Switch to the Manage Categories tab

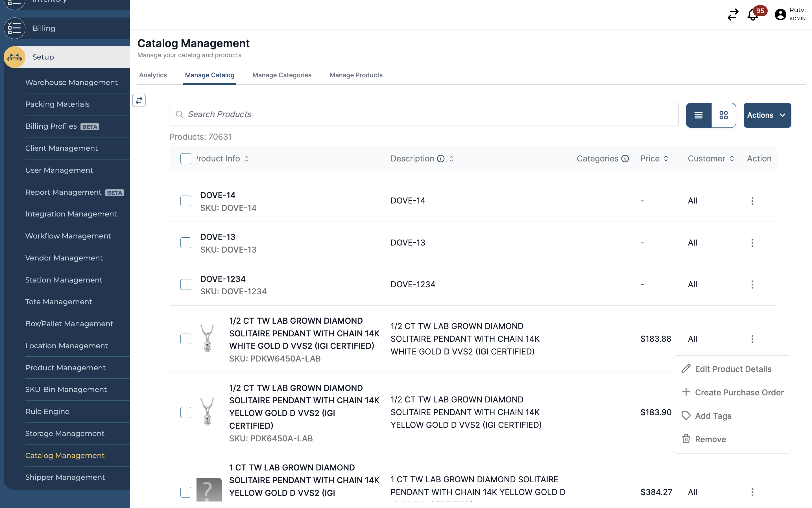282,75
